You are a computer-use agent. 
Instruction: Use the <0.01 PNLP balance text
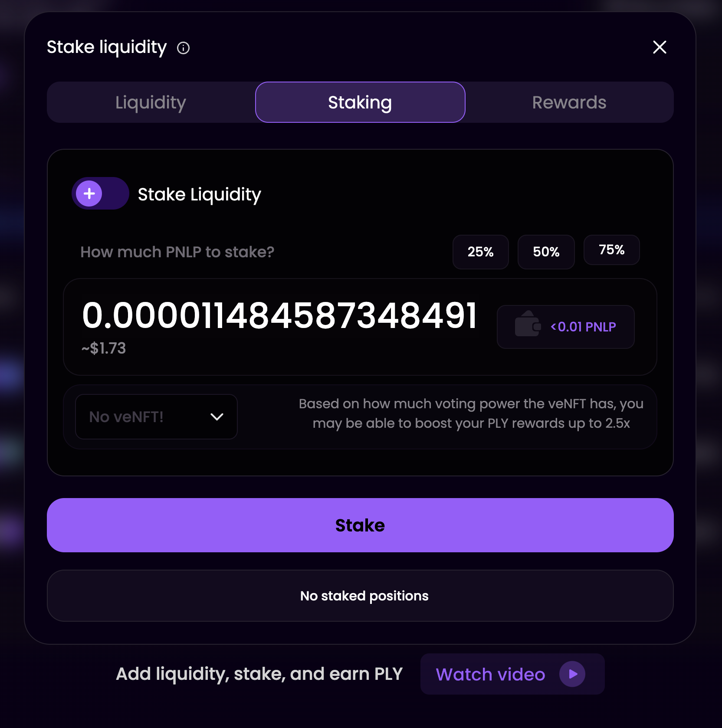tap(583, 327)
